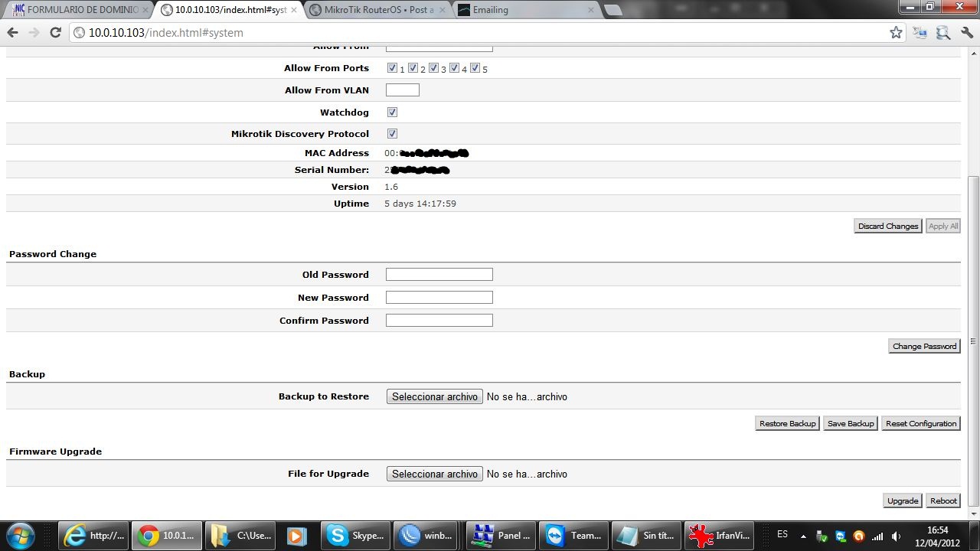Viewport: 980px width, 551px height.
Task: Switch to the FORMULARIO DE DOMINIO tab
Action: [80, 10]
